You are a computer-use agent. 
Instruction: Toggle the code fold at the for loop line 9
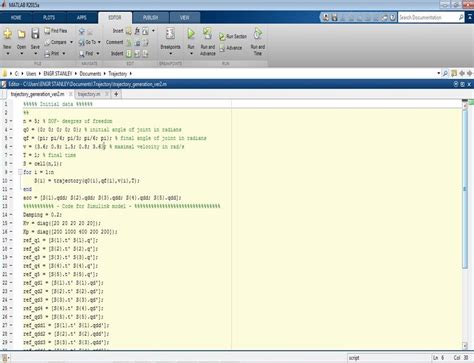point(20,172)
